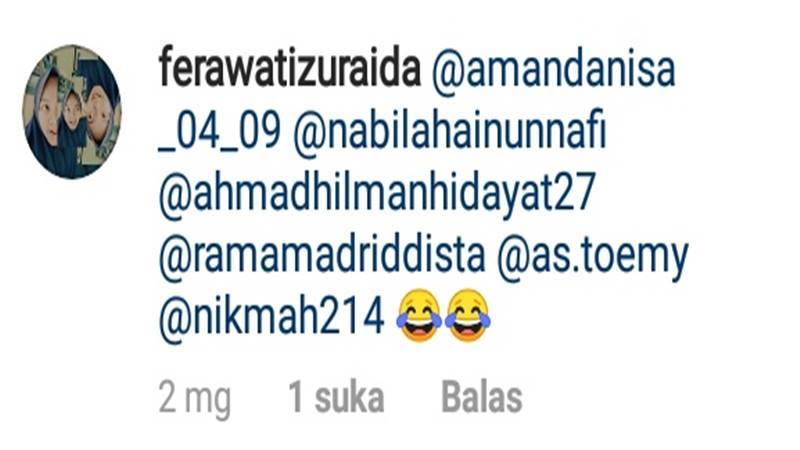Image resolution: width=800 pixels, height=450 pixels.
Task: Click the second laughing-tears emoji
Action: coord(467,316)
